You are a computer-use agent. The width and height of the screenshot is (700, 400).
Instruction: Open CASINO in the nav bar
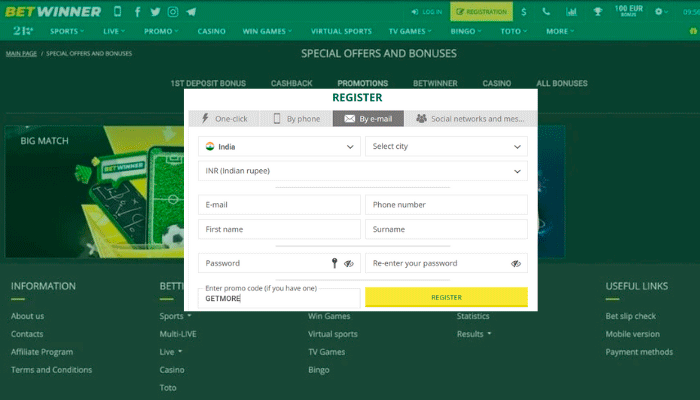click(212, 31)
